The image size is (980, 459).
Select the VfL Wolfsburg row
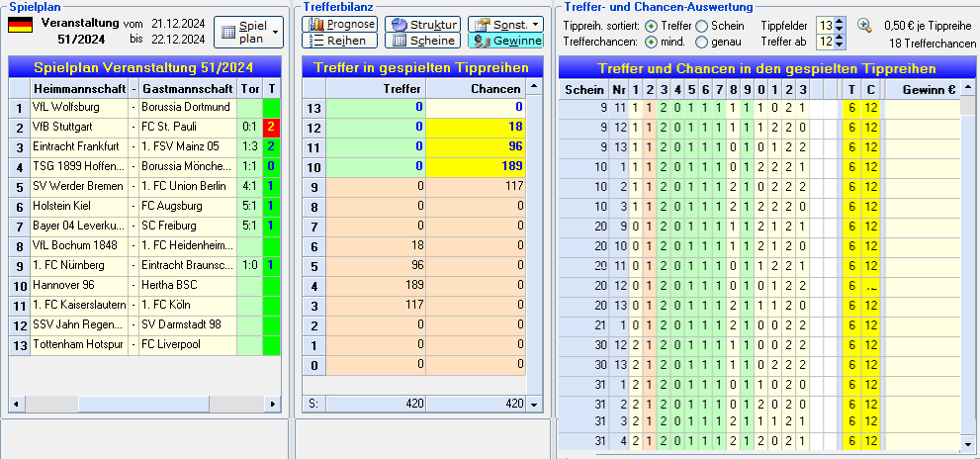(145, 108)
